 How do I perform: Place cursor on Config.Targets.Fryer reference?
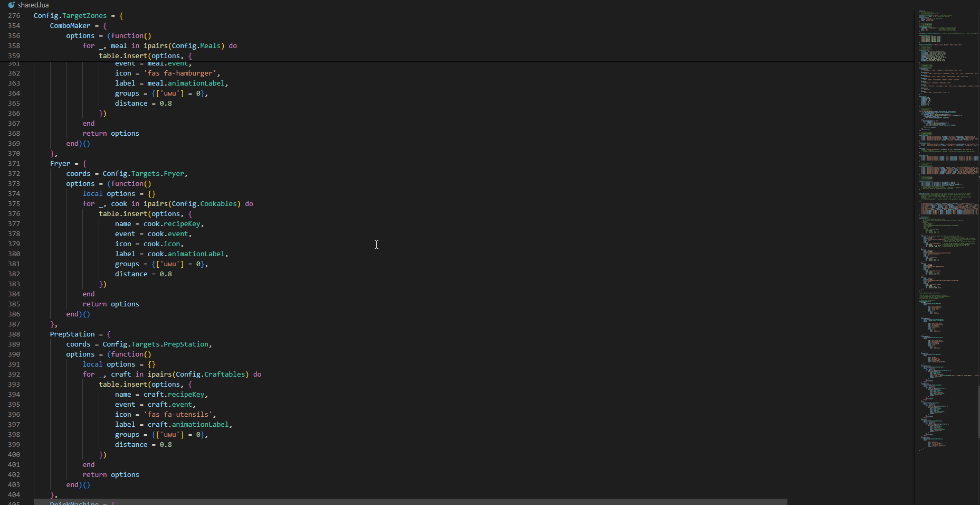[145, 173]
